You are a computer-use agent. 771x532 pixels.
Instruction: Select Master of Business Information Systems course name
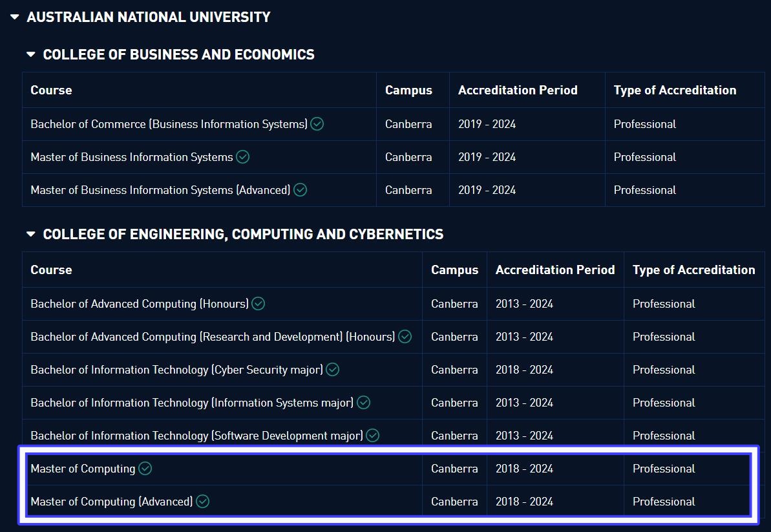[132, 157]
